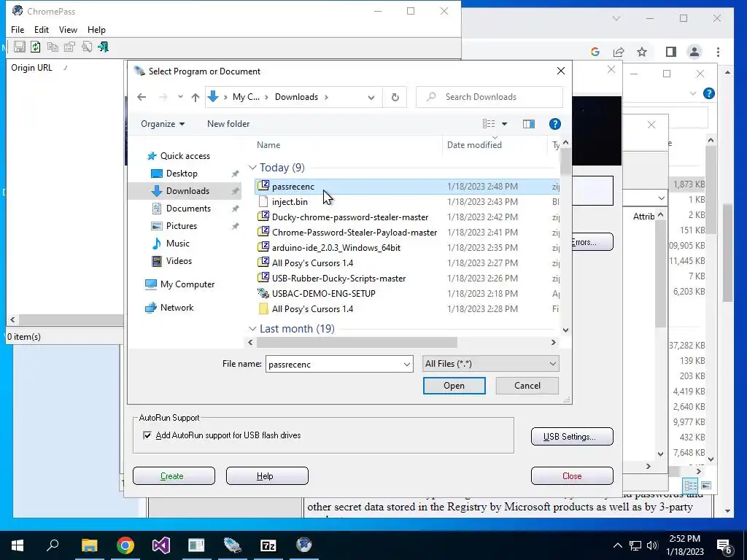The width and height of the screenshot is (747, 560).
Task: Open 7-Zip from the taskbar
Action: (268, 545)
